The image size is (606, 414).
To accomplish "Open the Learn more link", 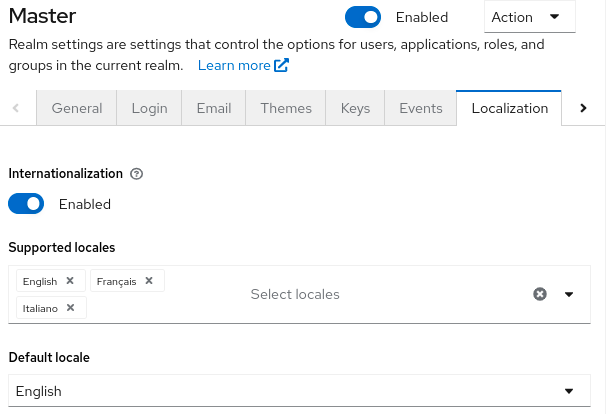I will pyautogui.click(x=243, y=65).
